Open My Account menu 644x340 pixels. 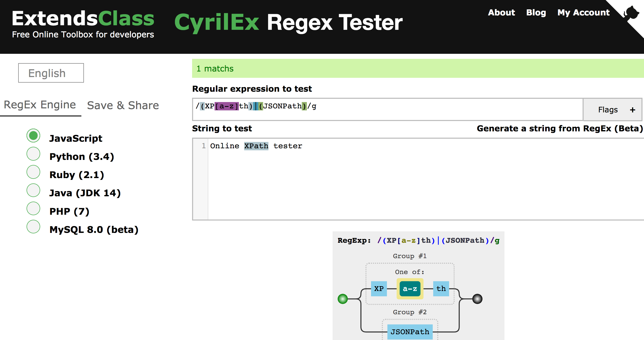pyautogui.click(x=584, y=12)
